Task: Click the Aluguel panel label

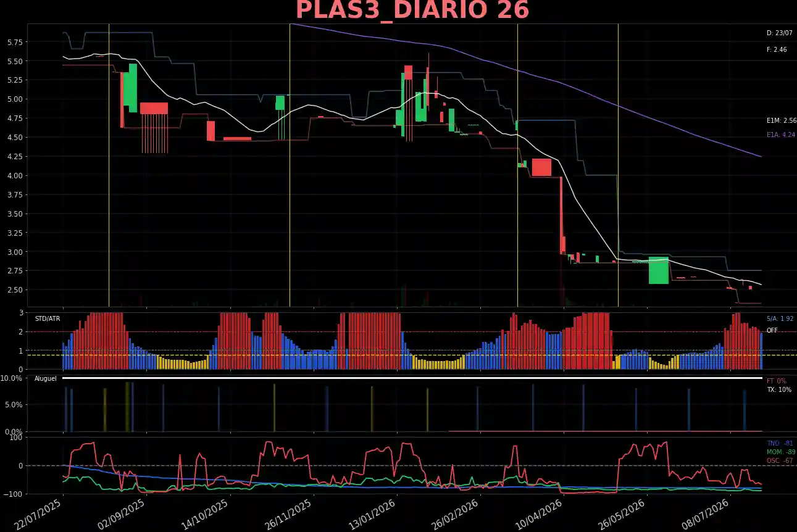Action: pos(45,378)
